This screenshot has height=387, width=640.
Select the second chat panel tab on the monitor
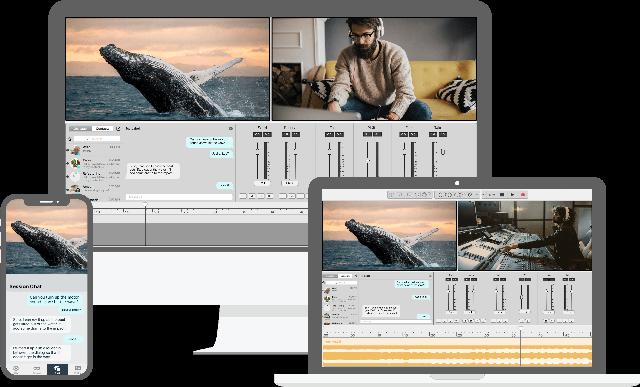coord(102,129)
